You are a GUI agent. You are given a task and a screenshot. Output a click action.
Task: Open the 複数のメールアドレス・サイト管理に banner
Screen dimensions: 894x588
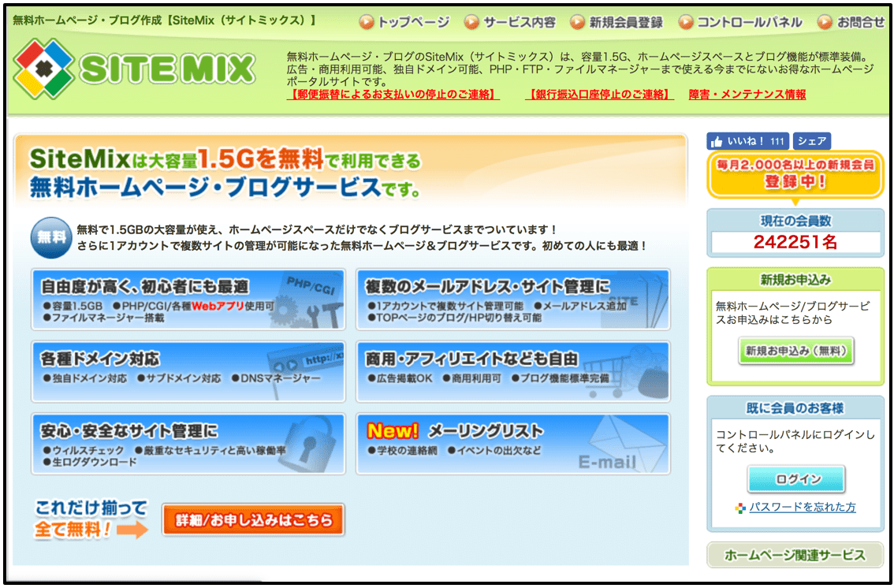tap(513, 300)
